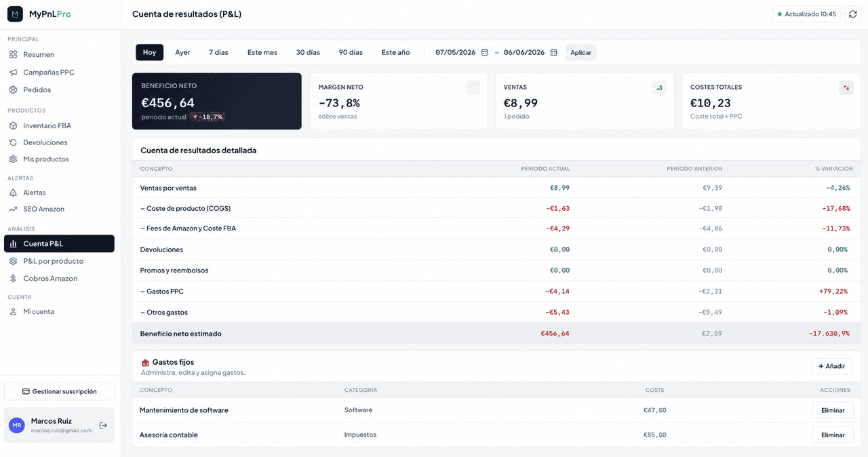868x457 pixels.
Task: Click the Costes totales value €10,23
Action: 711,103
